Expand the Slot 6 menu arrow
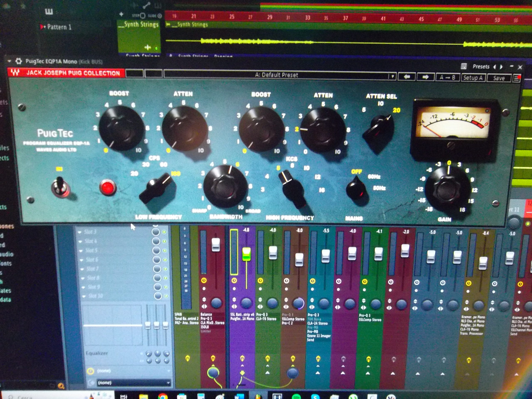 [x=81, y=260]
